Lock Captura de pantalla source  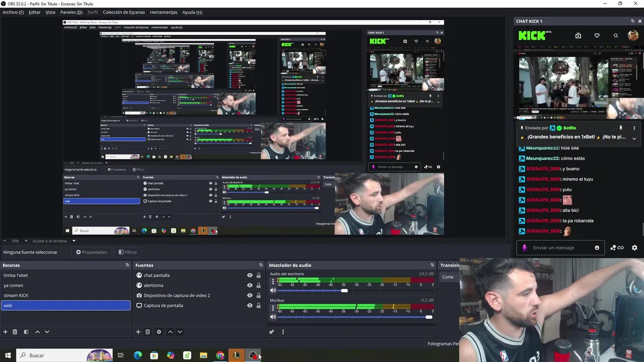(x=259, y=306)
